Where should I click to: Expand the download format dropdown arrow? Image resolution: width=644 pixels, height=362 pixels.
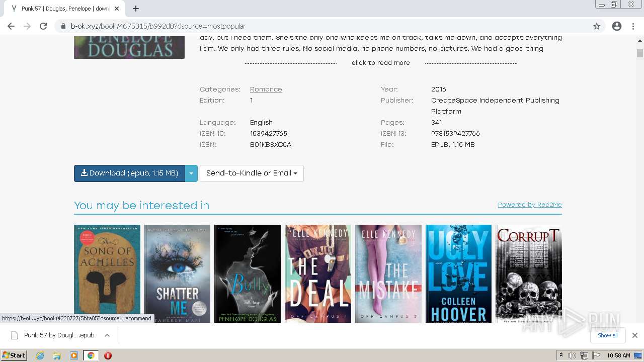tap(191, 173)
